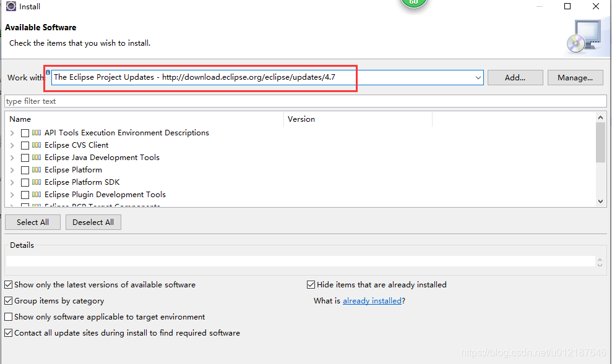Toggle Group items by category option
Viewport: 612px width, 364px height.
8,301
